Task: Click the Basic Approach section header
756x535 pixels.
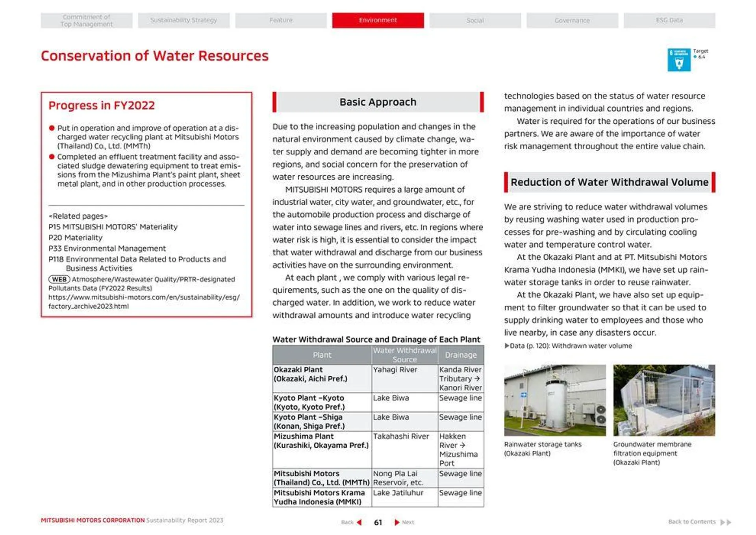Action: [x=378, y=102]
